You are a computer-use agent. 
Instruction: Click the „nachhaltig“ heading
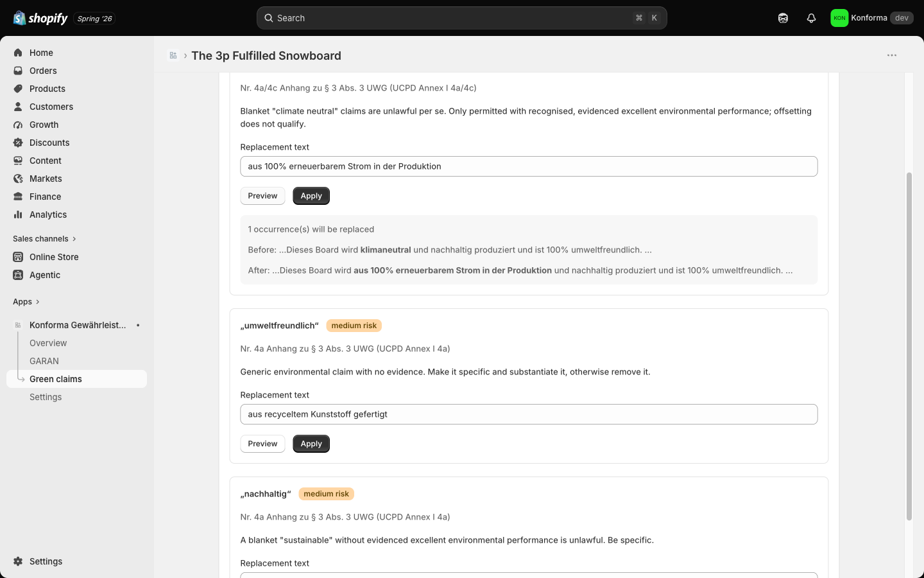click(x=266, y=494)
